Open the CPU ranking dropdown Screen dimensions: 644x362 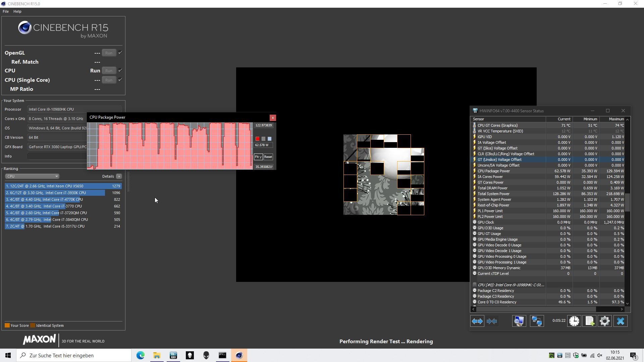tap(32, 176)
